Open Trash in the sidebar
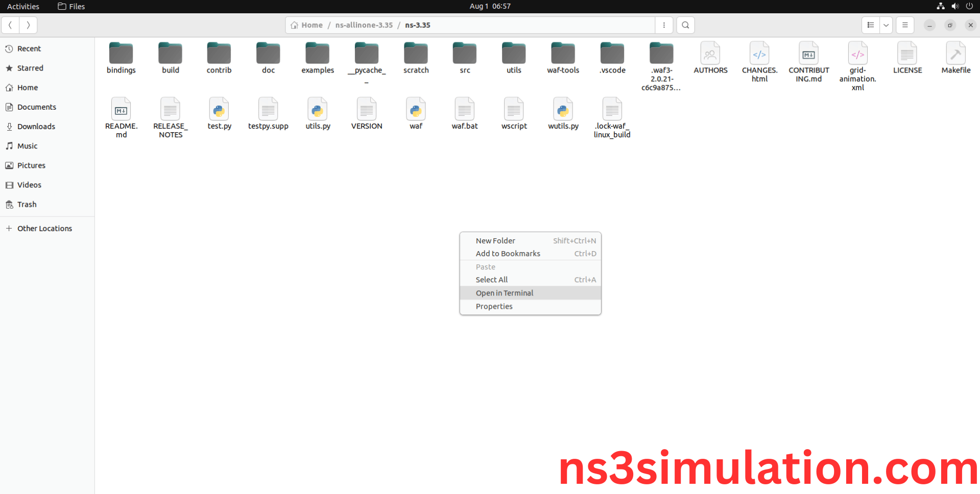 [26, 204]
